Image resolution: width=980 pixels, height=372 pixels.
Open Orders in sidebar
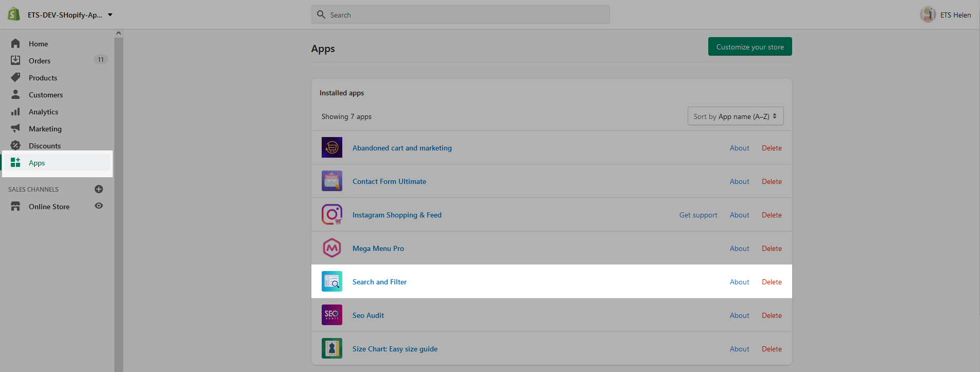(40, 61)
